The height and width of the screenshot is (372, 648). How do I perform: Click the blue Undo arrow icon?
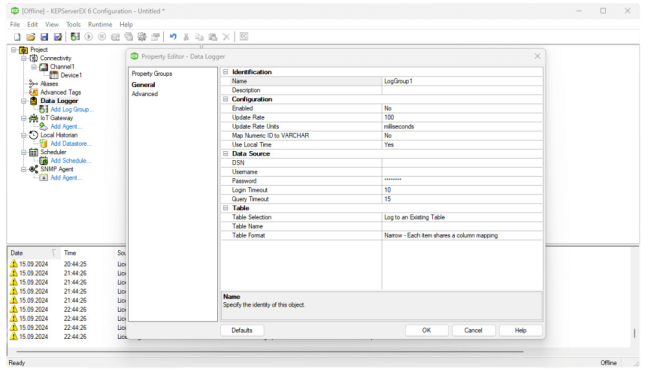(x=173, y=37)
